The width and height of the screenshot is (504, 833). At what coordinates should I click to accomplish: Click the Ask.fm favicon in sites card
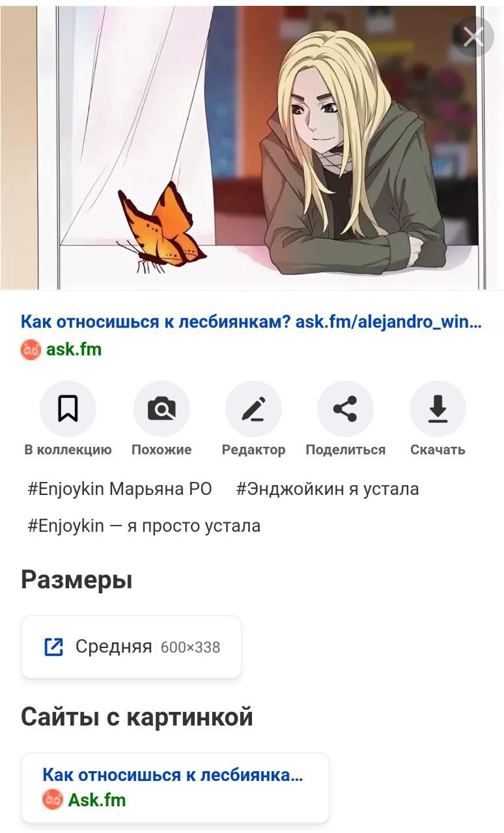click(x=53, y=799)
